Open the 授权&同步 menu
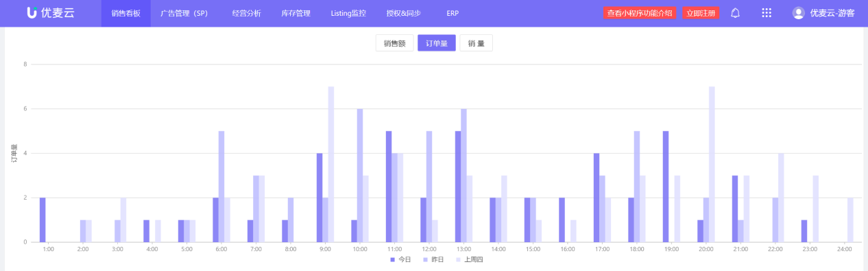The width and height of the screenshot is (868, 271). coord(403,13)
